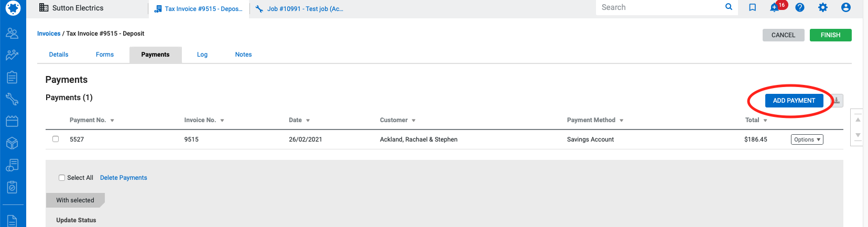The height and width of the screenshot is (227, 868).
Task: Open the people icon in the sidebar
Action: pos(12,34)
